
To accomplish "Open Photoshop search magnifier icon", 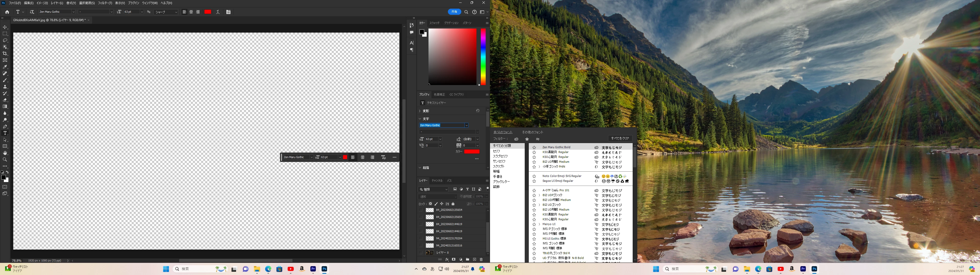I will coord(466,12).
